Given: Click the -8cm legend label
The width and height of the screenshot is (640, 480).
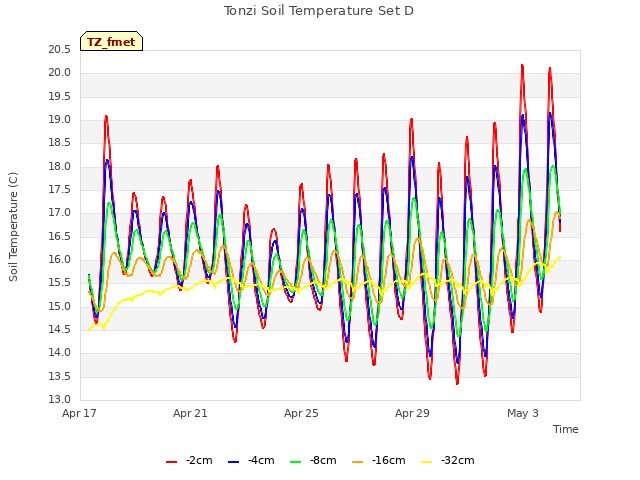Looking at the screenshot, I should [x=323, y=460].
